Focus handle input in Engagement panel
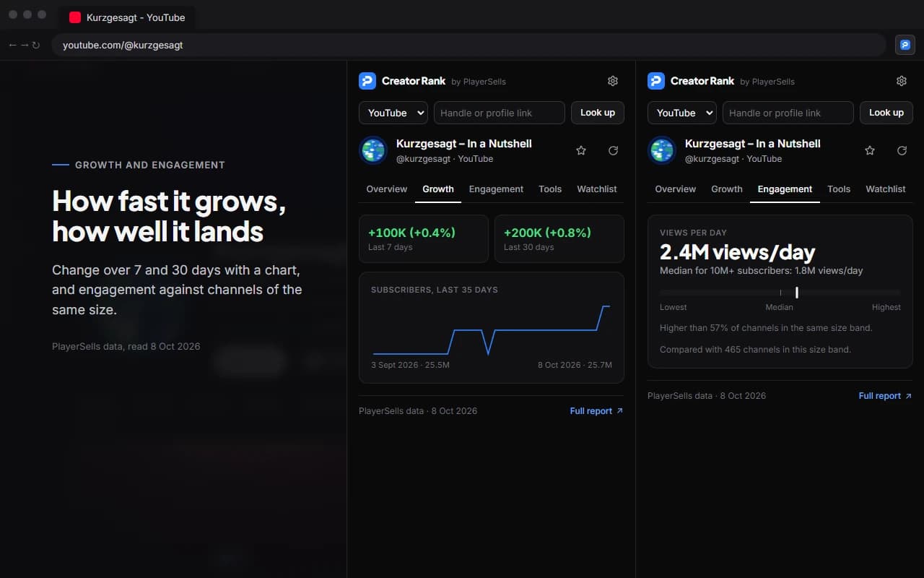This screenshot has height=578, width=924. coord(788,113)
